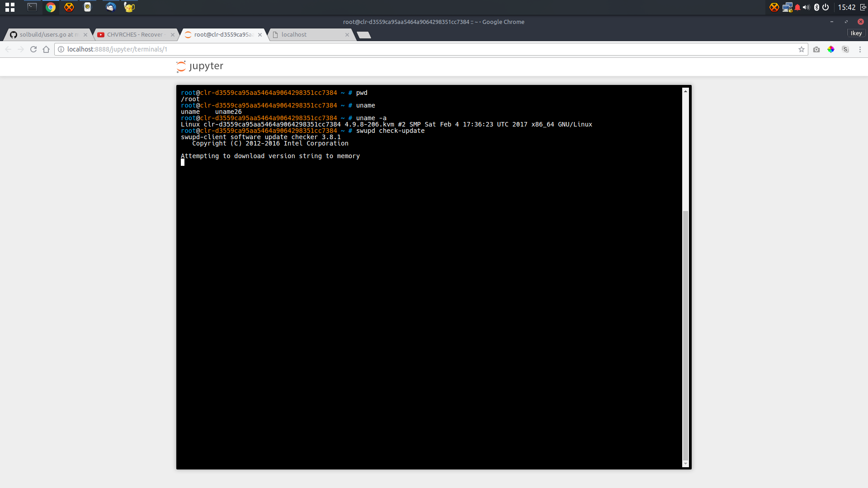Open the sidebar toggle at panel end
868x488 pixels.
coord(863,7)
